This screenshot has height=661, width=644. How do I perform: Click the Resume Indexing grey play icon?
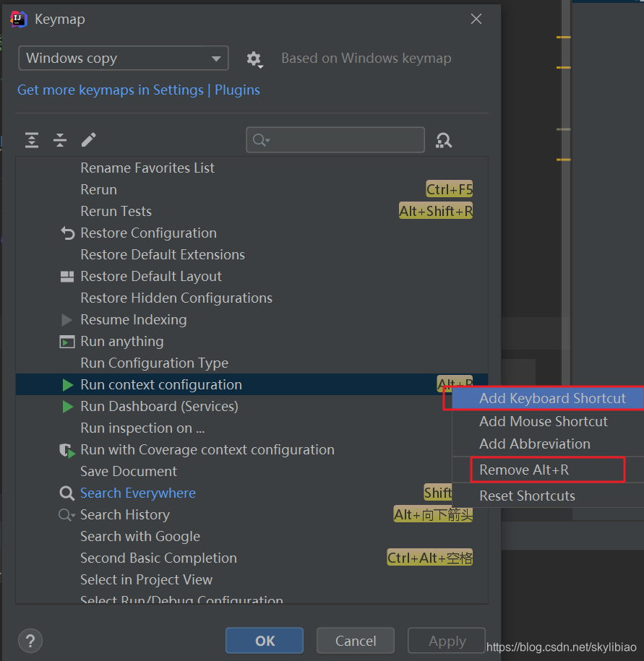[x=66, y=320]
